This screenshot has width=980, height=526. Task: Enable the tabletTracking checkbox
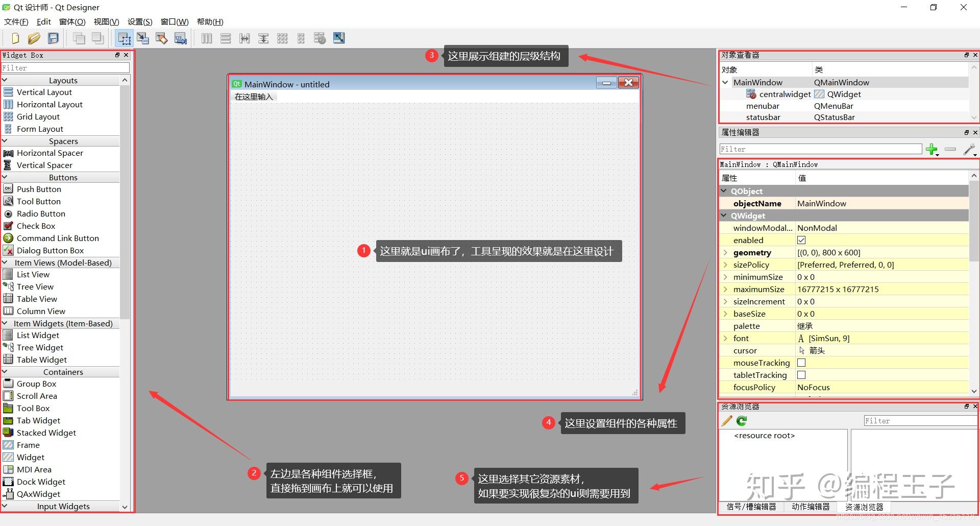[x=801, y=375]
